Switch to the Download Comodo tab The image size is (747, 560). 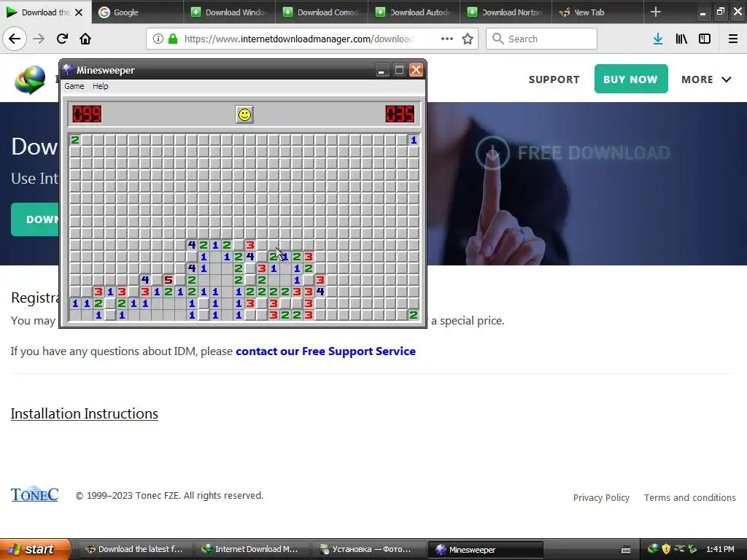click(322, 12)
